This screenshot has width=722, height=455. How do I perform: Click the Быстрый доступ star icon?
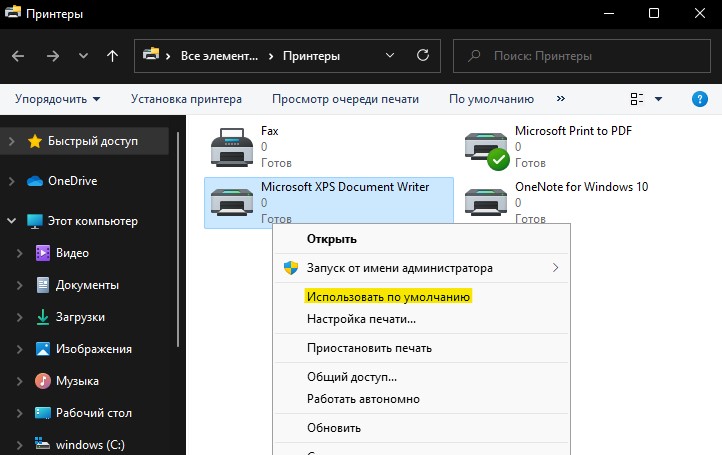pos(35,141)
